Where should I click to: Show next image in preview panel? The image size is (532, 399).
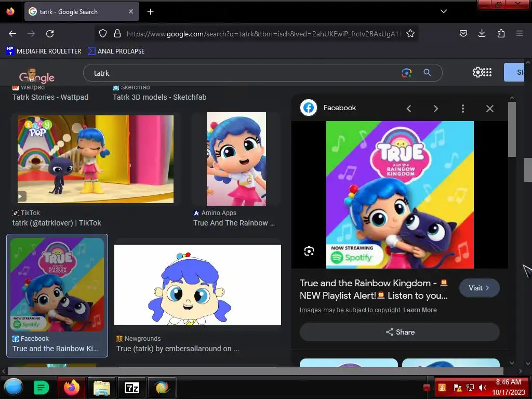436,109
